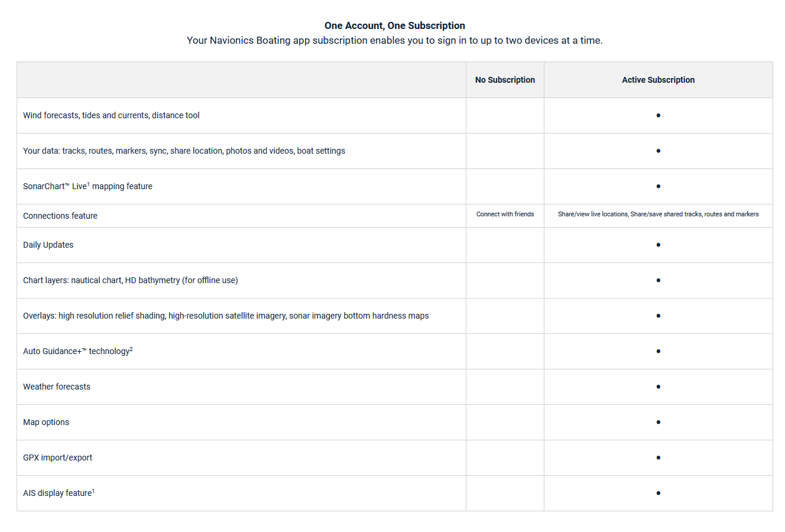Click the SonarChart Live row bullet
785x532 pixels.
tap(658, 186)
